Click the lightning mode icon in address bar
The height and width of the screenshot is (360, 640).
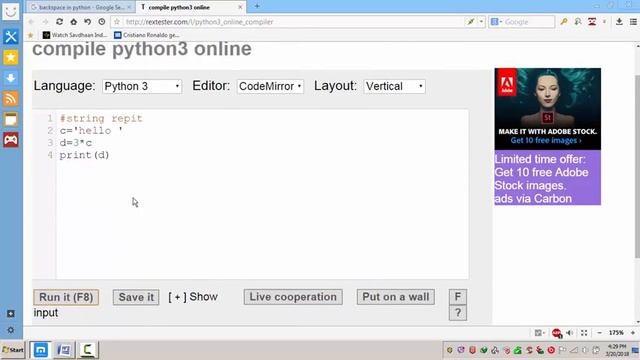pos(471,22)
